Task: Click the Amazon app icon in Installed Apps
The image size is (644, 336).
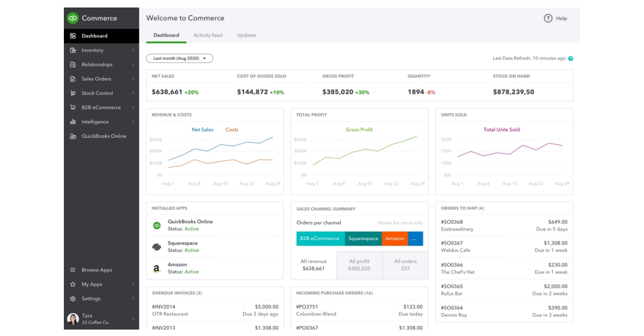Action: pos(158,268)
